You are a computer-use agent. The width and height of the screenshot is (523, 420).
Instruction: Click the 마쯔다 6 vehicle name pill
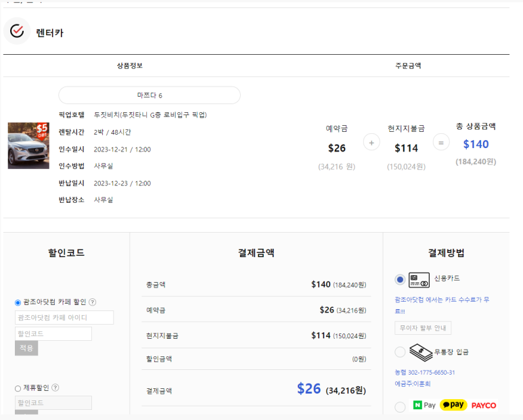(150, 95)
